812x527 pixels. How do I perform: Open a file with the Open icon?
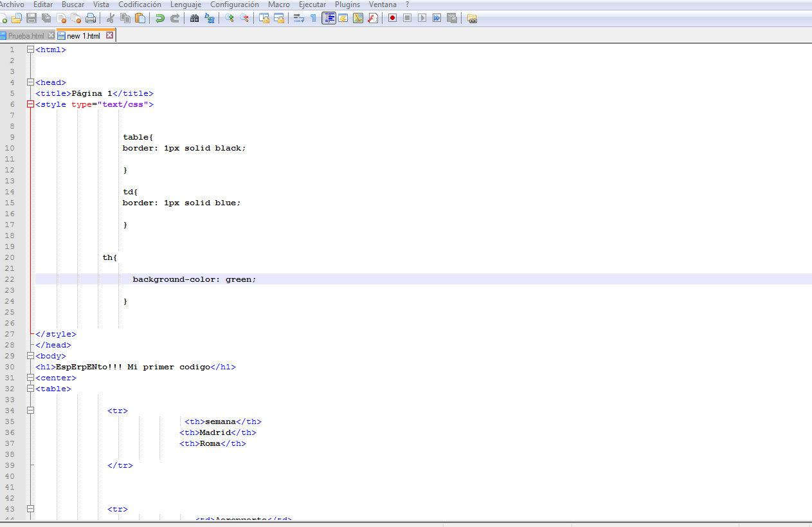click(x=16, y=18)
